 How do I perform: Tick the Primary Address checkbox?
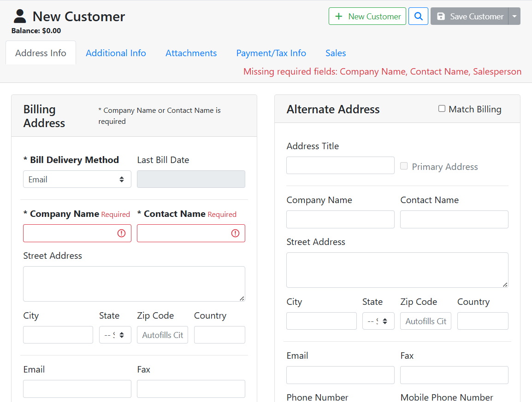tap(404, 166)
